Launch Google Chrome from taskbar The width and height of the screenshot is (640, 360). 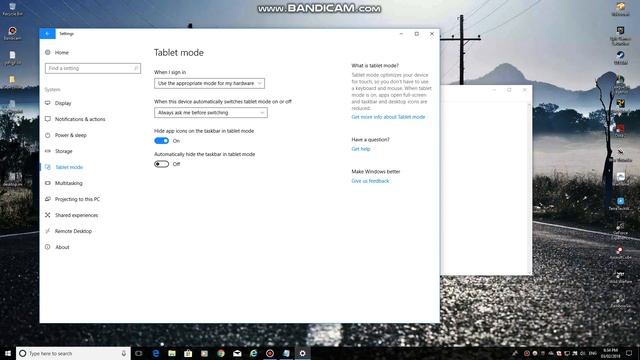[x=221, y=353]
